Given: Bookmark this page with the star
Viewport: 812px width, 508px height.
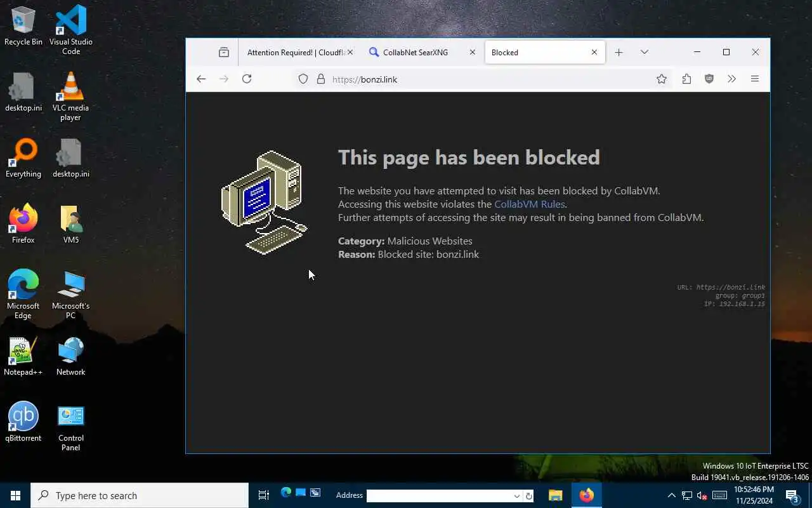Looking at the screenshot, I should click(x=662, y=79).
